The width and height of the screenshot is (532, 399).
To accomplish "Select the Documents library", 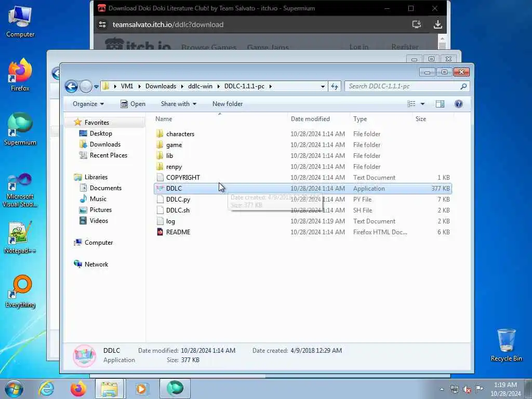I will click(105, 188).
